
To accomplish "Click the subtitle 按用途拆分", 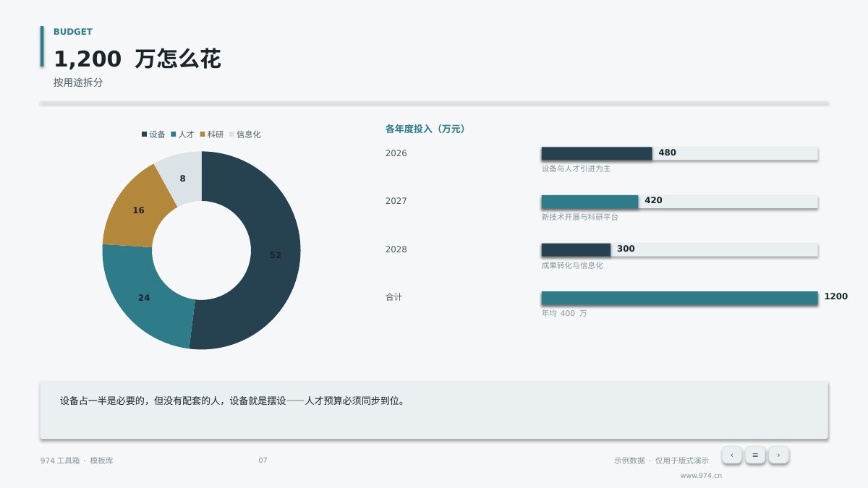I will coord(78,82).
